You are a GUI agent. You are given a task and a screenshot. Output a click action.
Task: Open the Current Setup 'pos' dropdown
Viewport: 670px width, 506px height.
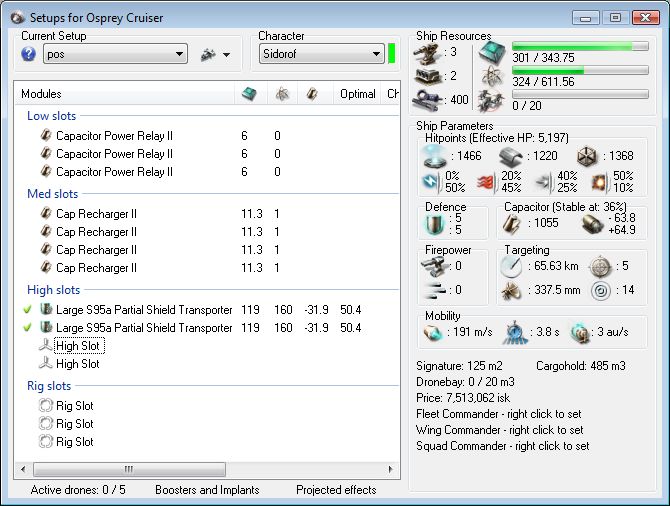tap(115, 54)
